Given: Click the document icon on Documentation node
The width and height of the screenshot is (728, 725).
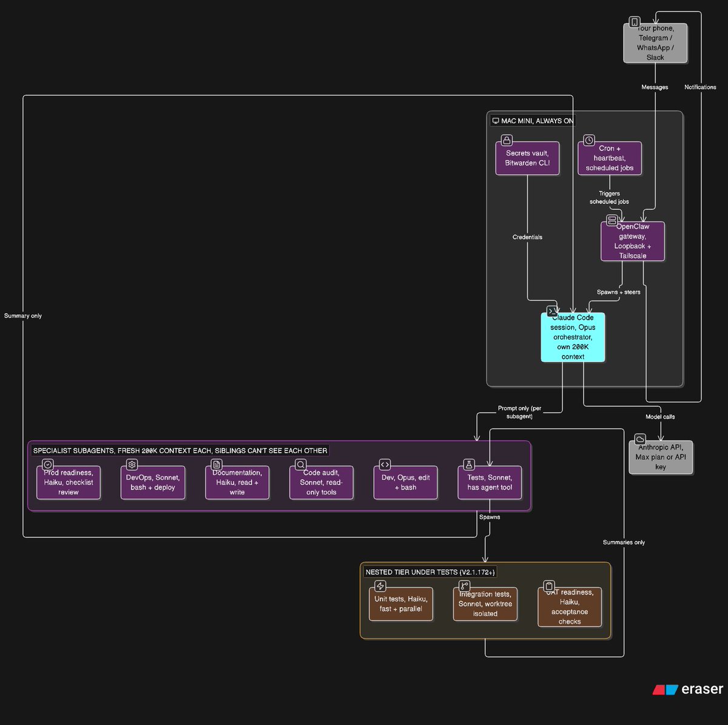Looking at the screenshot, I should pos(217,465).
